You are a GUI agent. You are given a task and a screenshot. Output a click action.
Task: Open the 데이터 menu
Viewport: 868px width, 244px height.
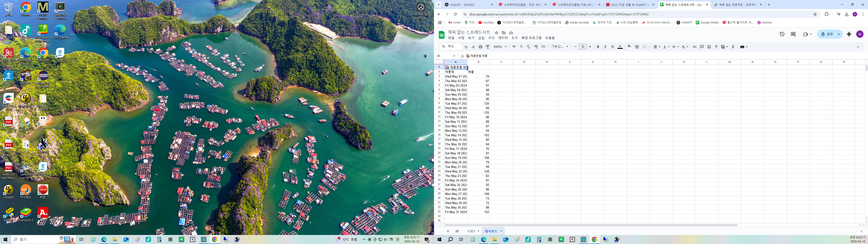tap(503, 38)
